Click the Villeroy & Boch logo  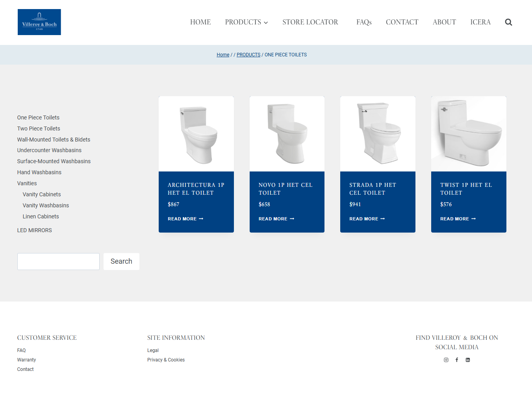tap(39, 22)
